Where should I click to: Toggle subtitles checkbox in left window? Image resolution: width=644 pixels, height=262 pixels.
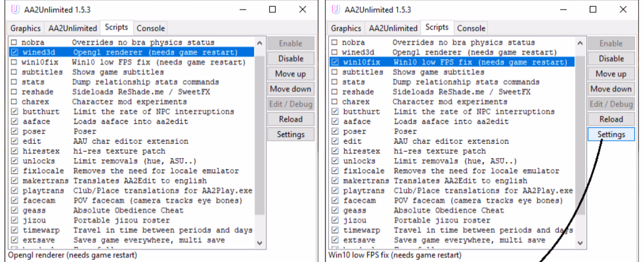[x=15, y=72]
